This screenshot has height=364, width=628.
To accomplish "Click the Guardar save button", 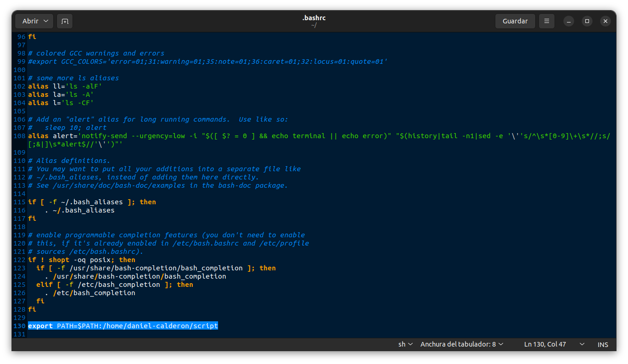I will 515,21.
